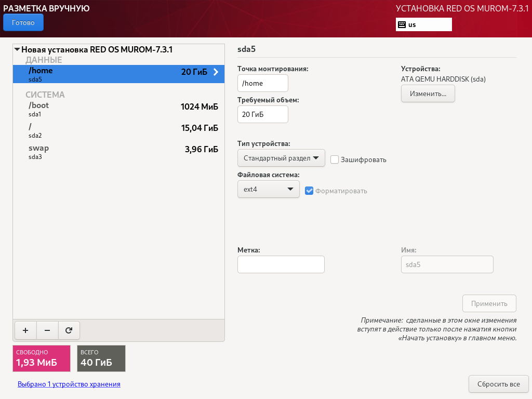Click the Требуемый объем input field
The width and height of the screenshot is (532, 399).
click(x=262, y=114)
